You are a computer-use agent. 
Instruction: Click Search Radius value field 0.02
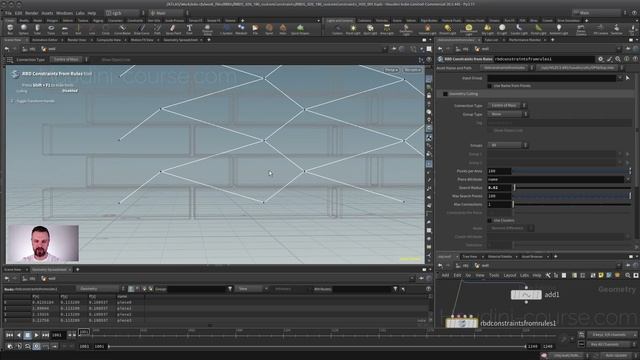pyautogui.click(x=499, y=188)
